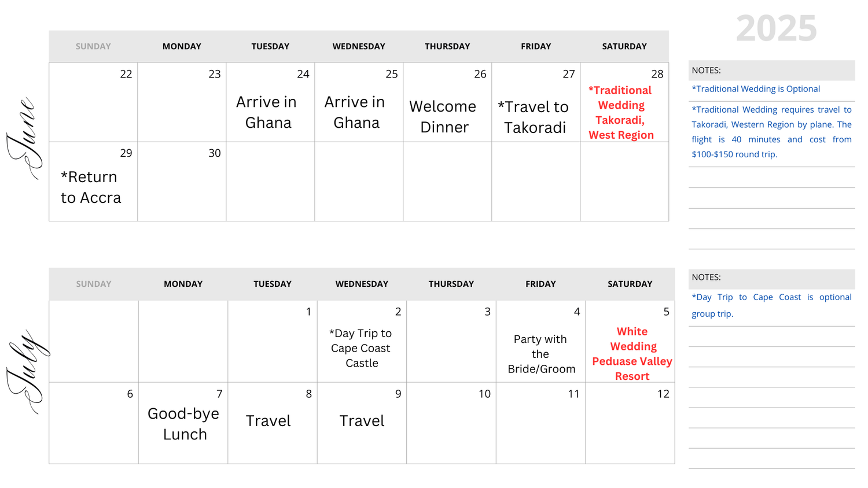The width and height of the screenshot is (868, 488).
Task: Select the 2025 year heading
Action: point(776,28)
